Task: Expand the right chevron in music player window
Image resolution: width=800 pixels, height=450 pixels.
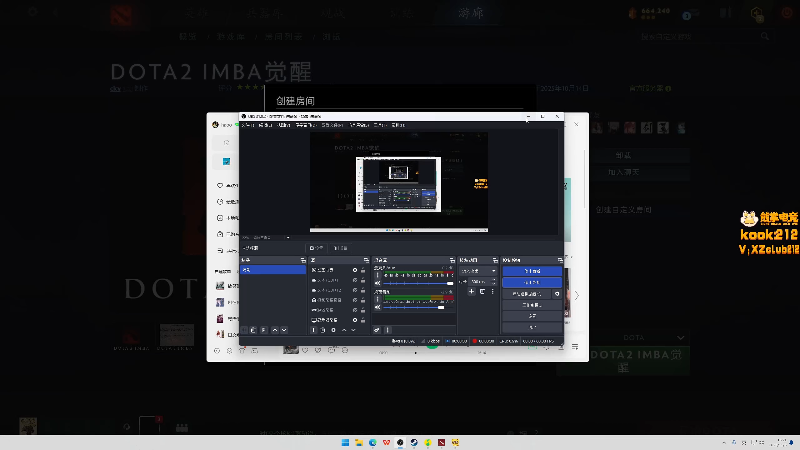Action: tap(577, 296)
